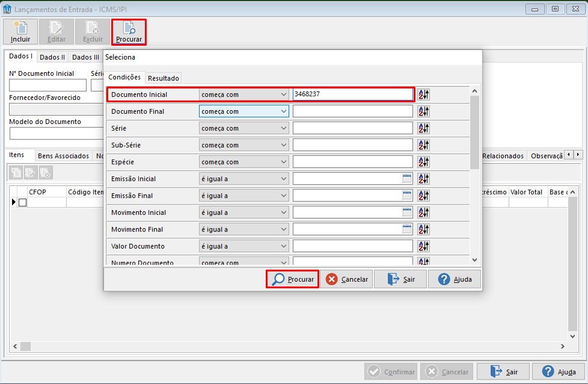Viewport: 588px width, 384px height.
Task: Click Documento Inicial value field with 3468237
Action: [x=352, y=94]
